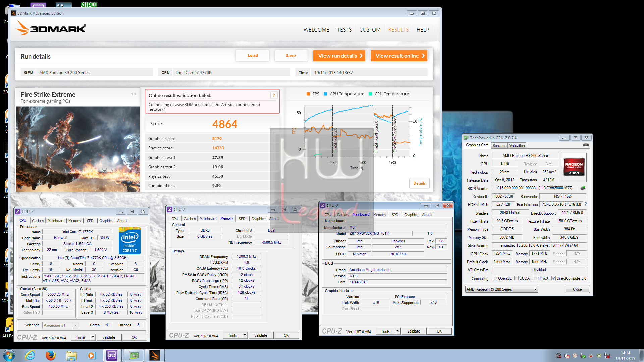The height and width of the screenshot is (362, 644).
Task: Click the Score value 4864
Action: click(225, 124)
